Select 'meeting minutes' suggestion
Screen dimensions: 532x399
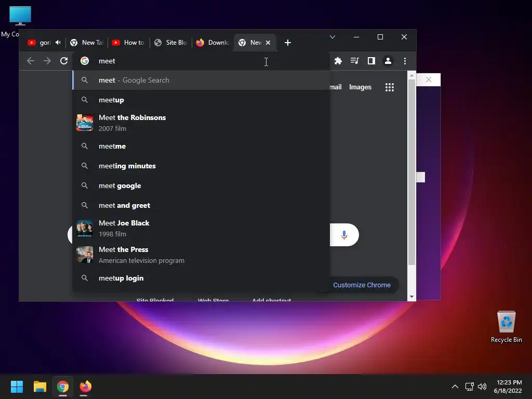[x=201, y=166]
